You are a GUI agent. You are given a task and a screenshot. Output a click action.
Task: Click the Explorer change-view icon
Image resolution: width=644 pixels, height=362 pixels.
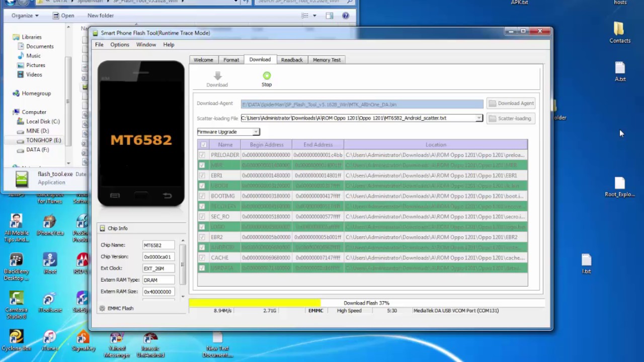click(x=305, y=16)
